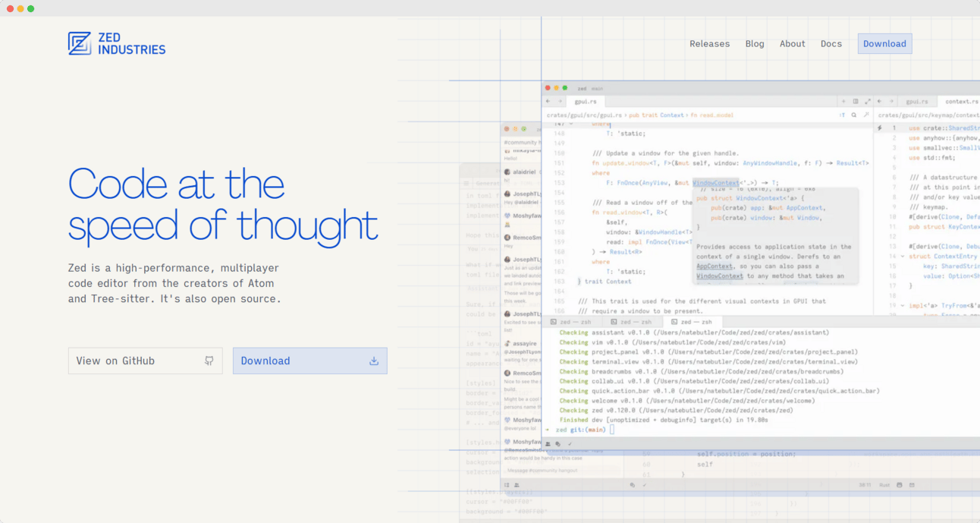Click the Download button in the top nav

click(x=884, y=44)
